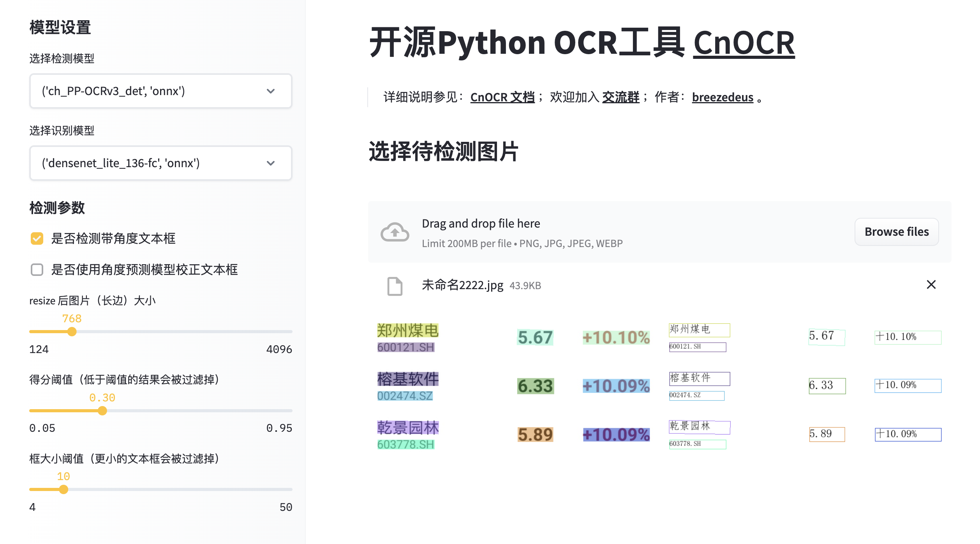The image size is (980, 544).
Task: Remove uploaded file 未命名2222.jpg with the X
Action: click(x=931, y=285)
